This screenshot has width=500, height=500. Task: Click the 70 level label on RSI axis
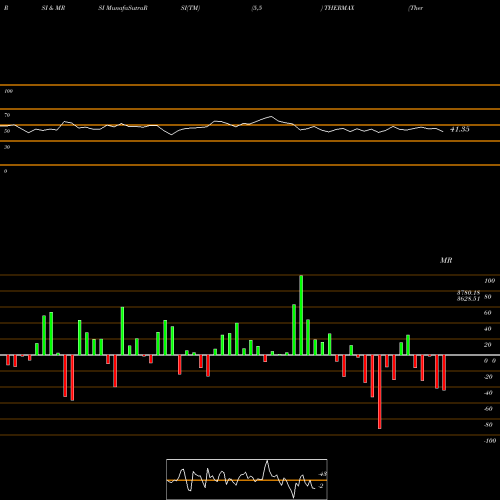(x=7, y=115)
